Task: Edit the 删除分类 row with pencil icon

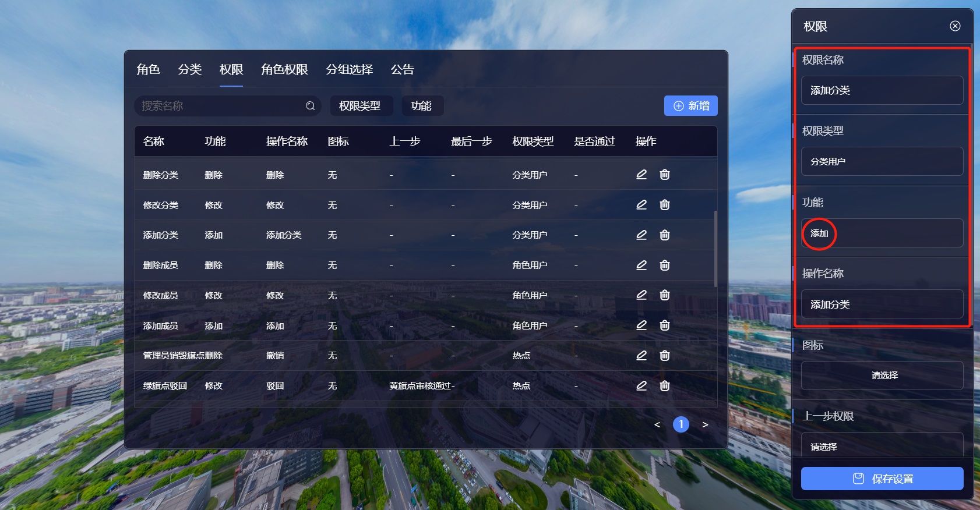Action: [x=641, y=175]
